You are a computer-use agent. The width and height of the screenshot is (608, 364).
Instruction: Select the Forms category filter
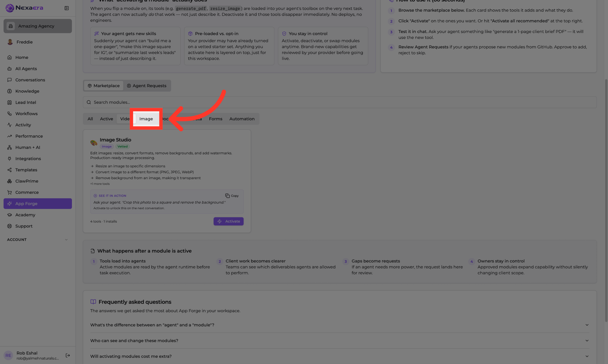coord(216,119)
